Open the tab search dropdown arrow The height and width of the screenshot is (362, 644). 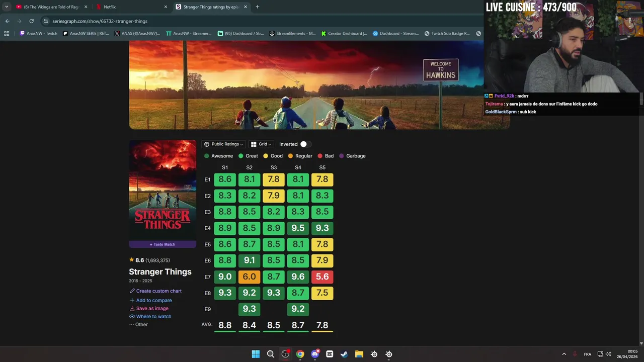click(x=7, y=7)
